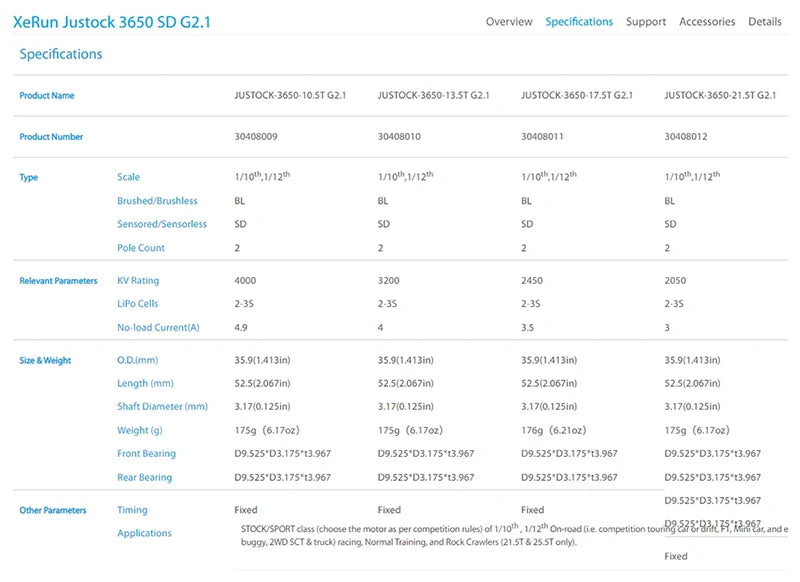Click product name JUSTOCK-3650-13.5T G2.1
Image resolution: width=800 pixels, height=582 pixels.
click(434, 95)
